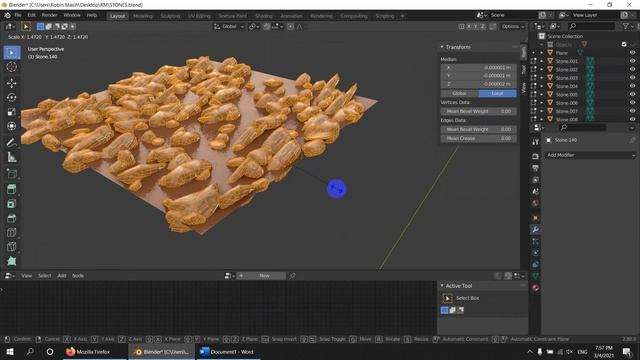Select the Transform tool
Viewport: 640px width, 360px height.
(12, 126)
